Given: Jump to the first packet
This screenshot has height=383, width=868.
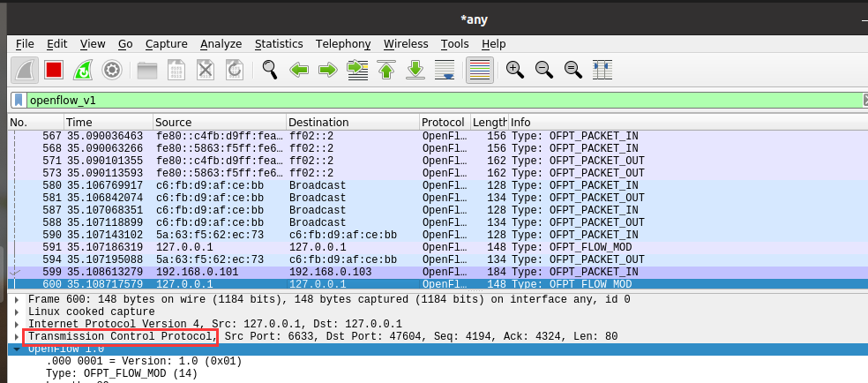Looking at the screenshot, I should tap(386, 70).
